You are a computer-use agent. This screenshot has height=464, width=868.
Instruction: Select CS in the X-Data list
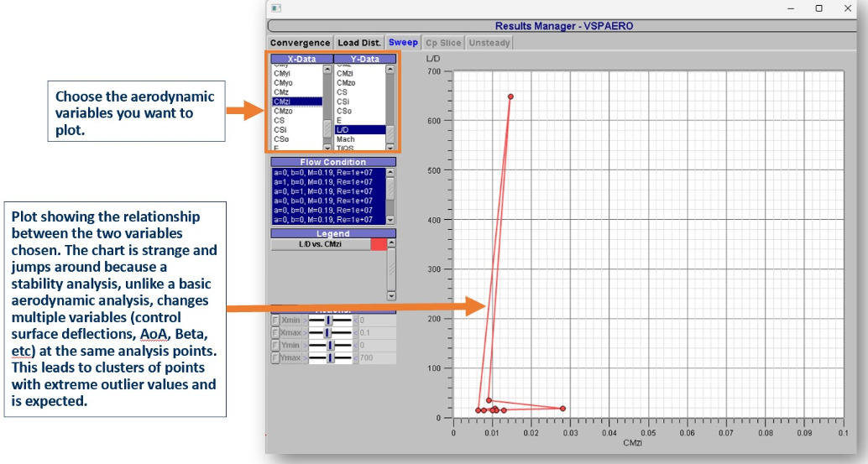pos(280,121)
